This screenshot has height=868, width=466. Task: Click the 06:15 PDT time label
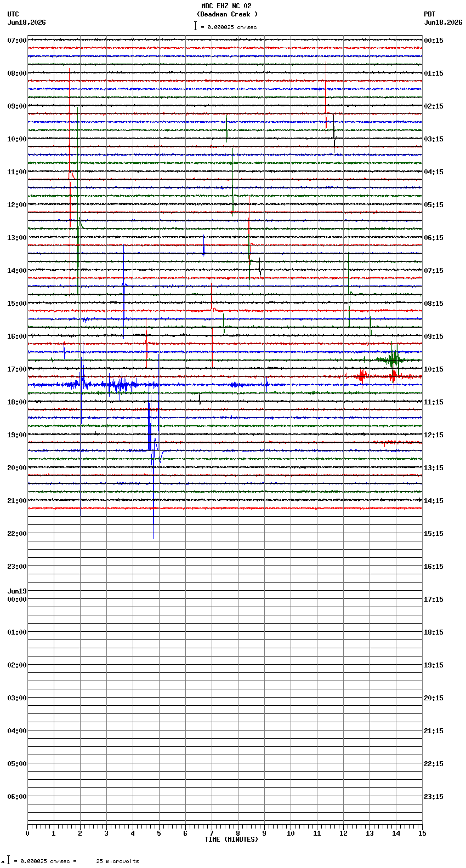point(434,238)
